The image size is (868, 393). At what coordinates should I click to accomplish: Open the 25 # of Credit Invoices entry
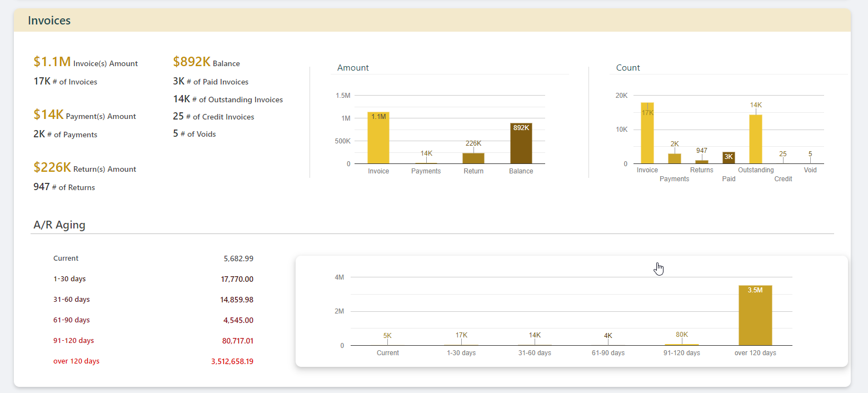[x=213, y=117]
